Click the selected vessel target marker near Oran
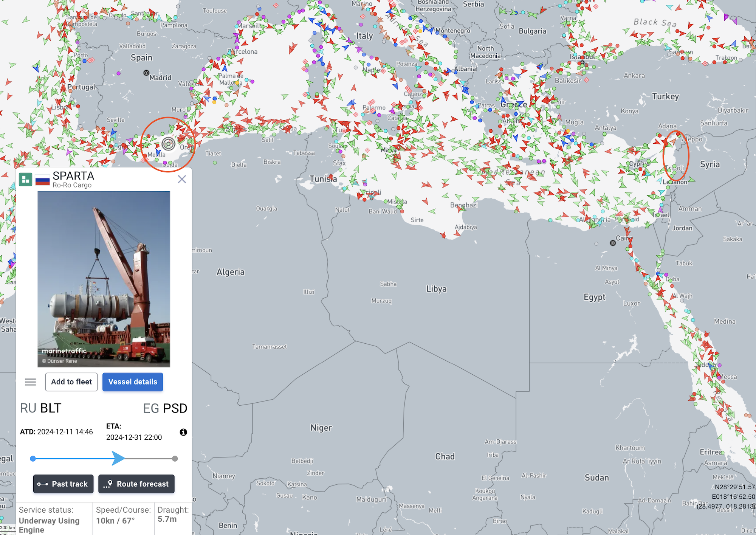The image size is (756, 535). tap(168, 144)
